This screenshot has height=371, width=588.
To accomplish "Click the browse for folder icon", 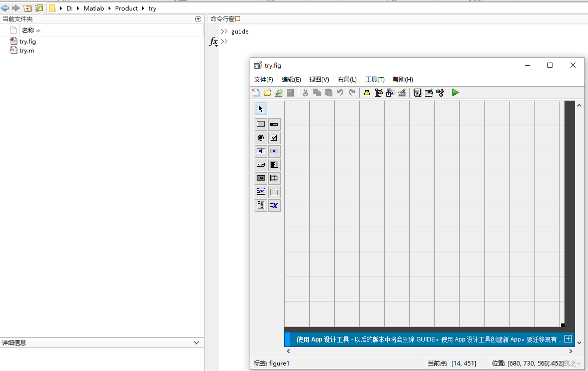I will (39, 8).
